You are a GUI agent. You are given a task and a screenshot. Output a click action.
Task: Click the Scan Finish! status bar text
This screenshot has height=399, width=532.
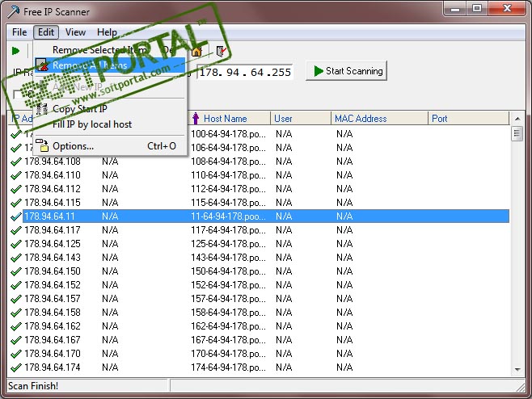[33, 386]
